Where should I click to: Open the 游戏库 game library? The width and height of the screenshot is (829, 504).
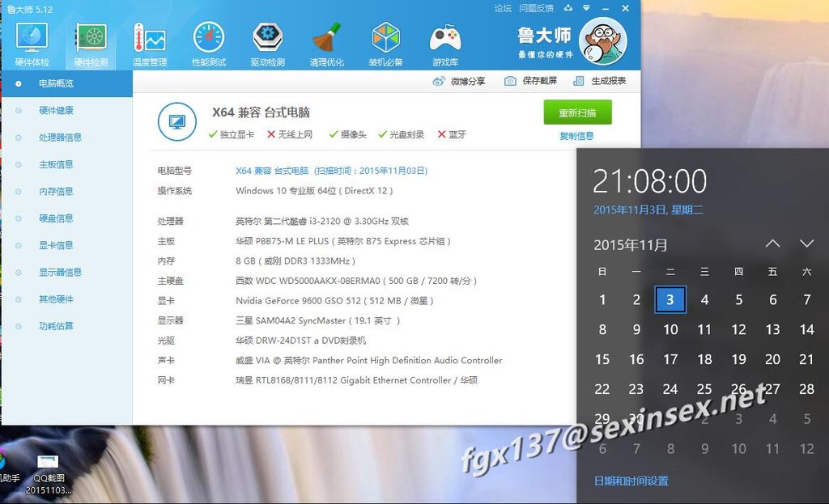click(445, 45)
